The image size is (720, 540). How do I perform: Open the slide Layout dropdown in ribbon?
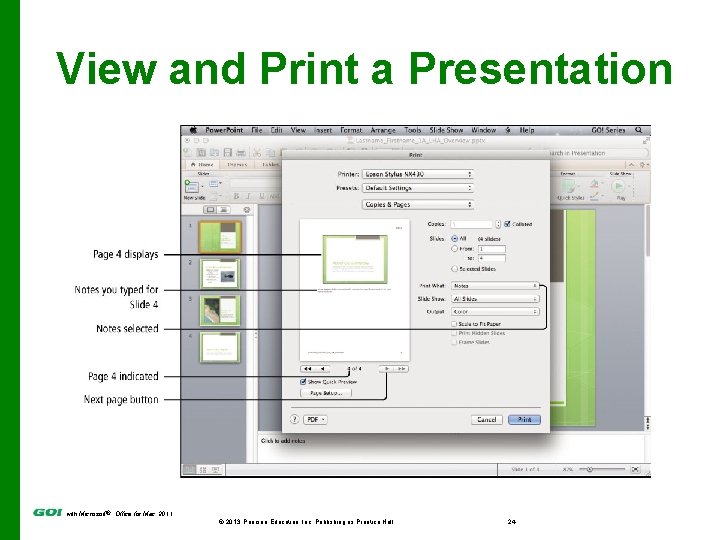[x=215, y=184]
